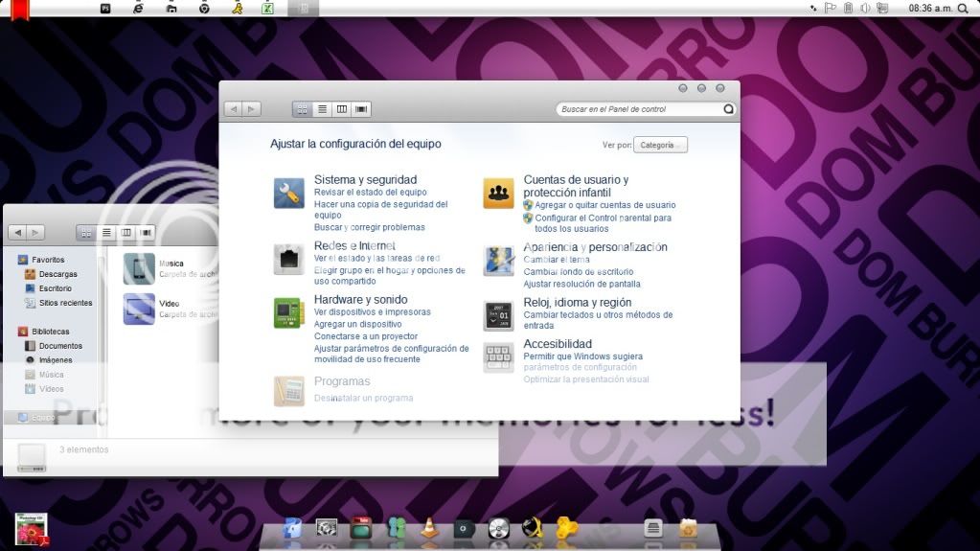Open the flower image desktop file
980x551 pixels.
tap(32, 529)
